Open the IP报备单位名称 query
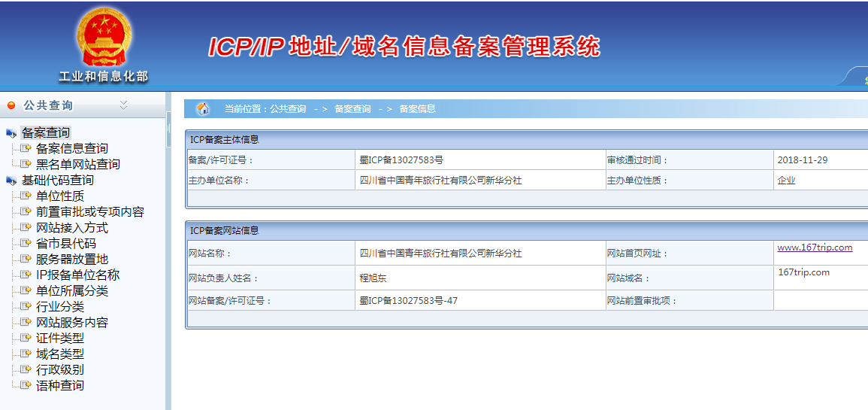 (x=78, y=275)
